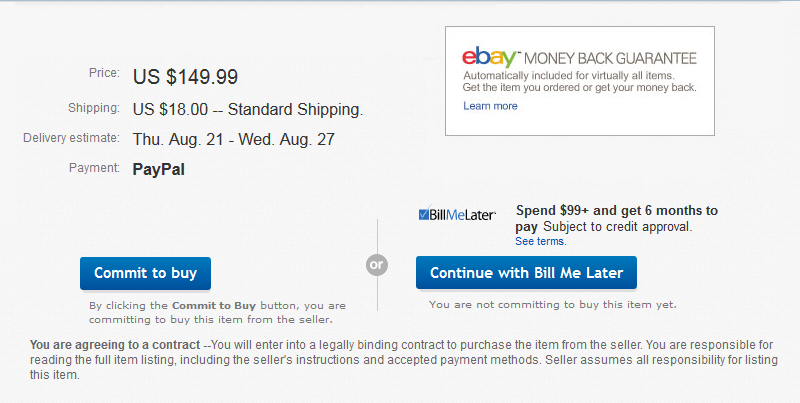Click the US $18.00 Standard Shipping text
The height and width of the screenshot is (403, 800).
coord(248,110)
